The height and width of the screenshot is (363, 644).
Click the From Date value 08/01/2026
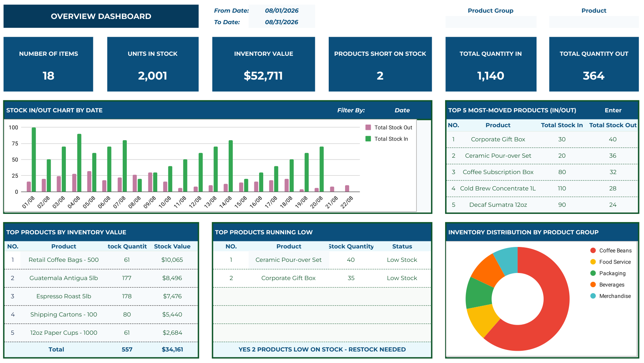[281, 10]
